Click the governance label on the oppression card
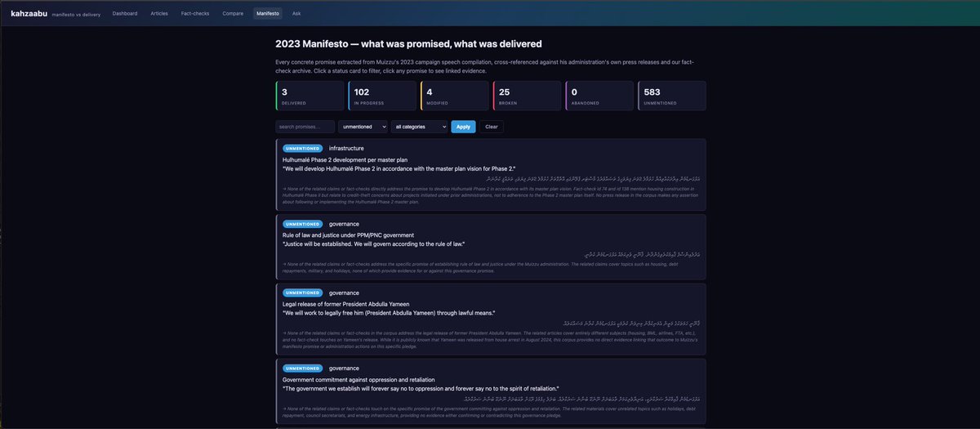The height and width of the screenshot is (429, 980). coord(344,369)
